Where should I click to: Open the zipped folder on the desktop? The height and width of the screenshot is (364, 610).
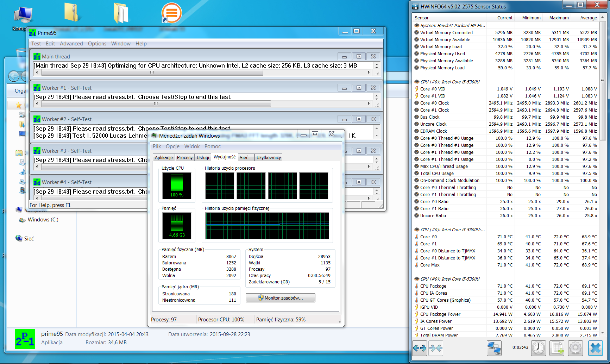tap(72, 13)
